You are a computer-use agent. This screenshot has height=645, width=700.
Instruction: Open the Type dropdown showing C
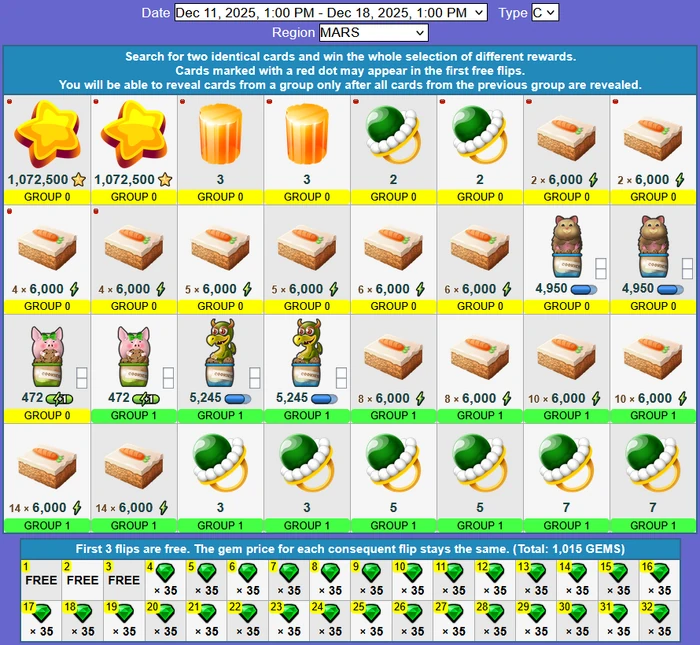545,12
